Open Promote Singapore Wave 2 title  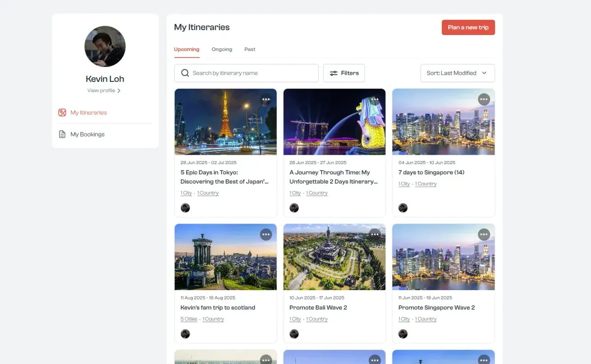(436, 307)
